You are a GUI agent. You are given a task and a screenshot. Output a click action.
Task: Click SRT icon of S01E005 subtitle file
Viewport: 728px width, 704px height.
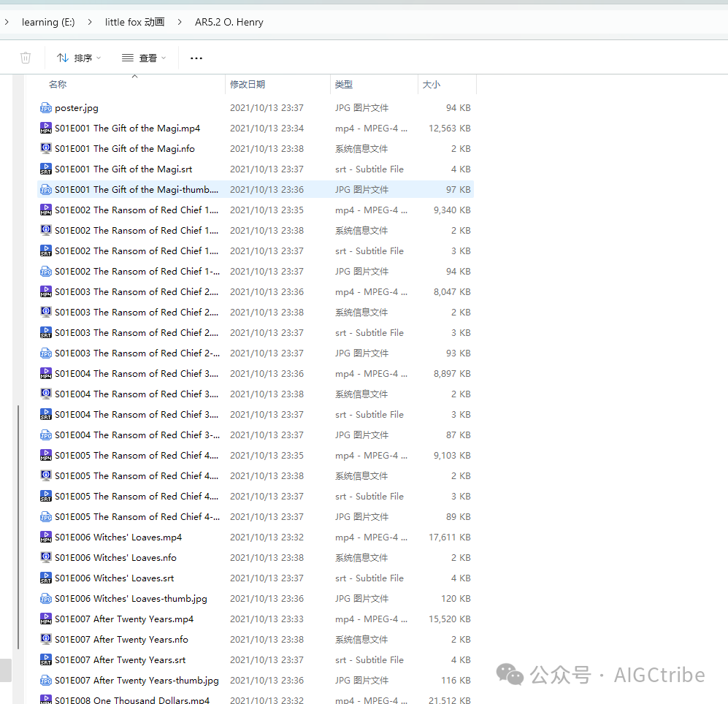[x=46, y=496]
